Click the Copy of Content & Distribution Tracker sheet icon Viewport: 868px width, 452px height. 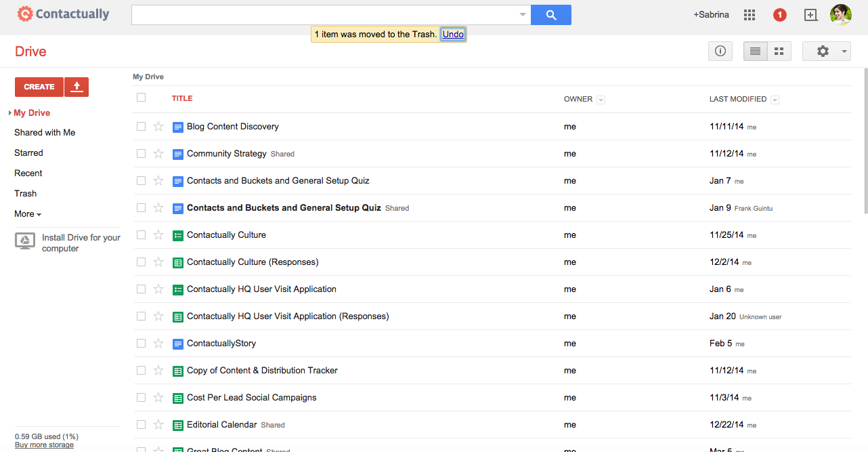(178, 371)
